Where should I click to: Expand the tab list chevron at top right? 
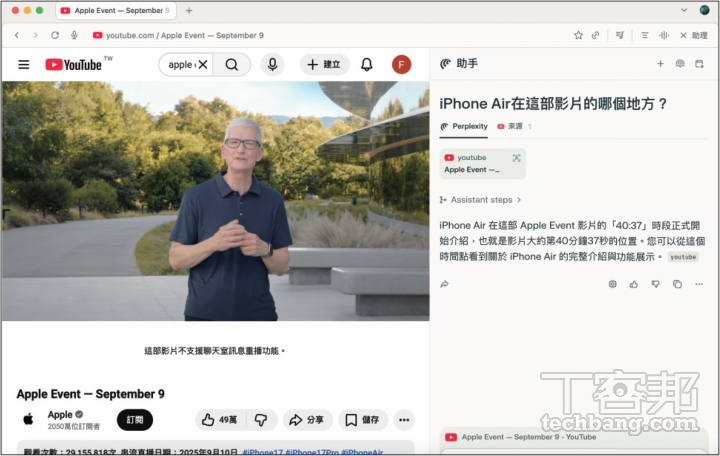684,10
